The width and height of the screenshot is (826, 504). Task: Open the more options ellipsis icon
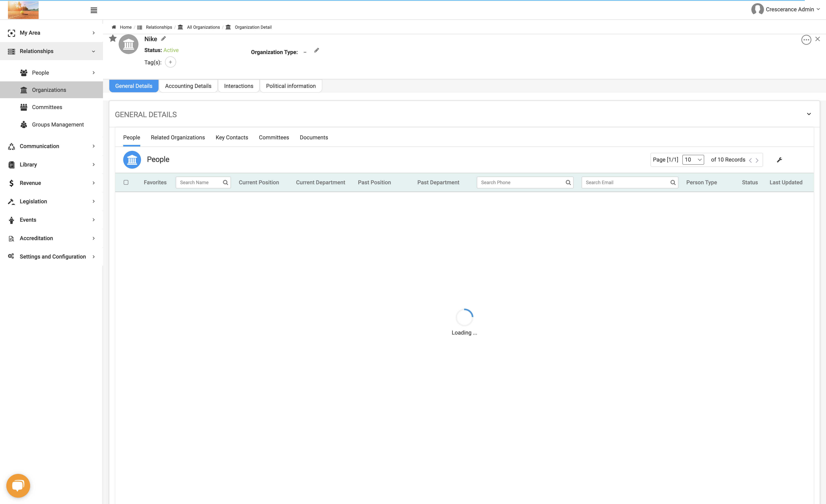(806, 40)
